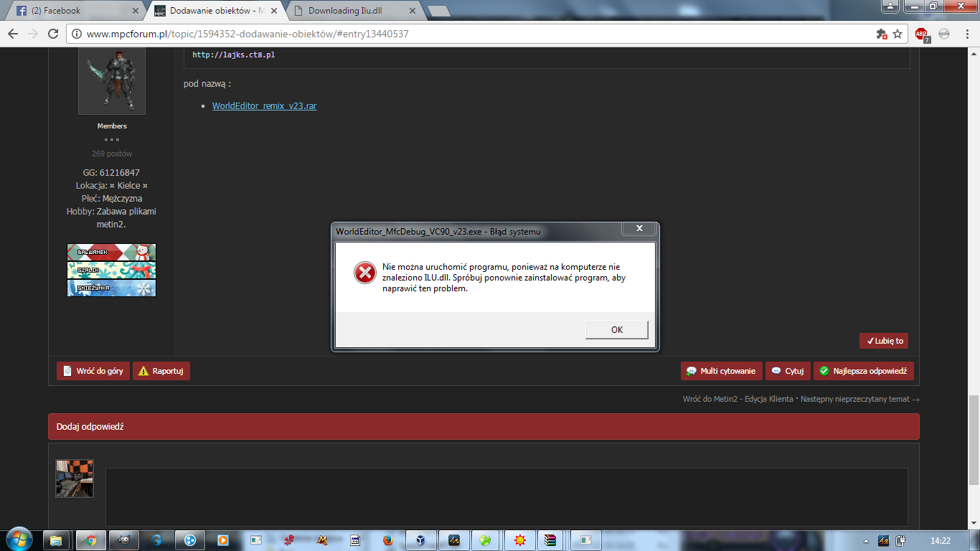This screenshot has width=980, height=551.
Task: Click Wróć do góry button
Action: (93, 371)
